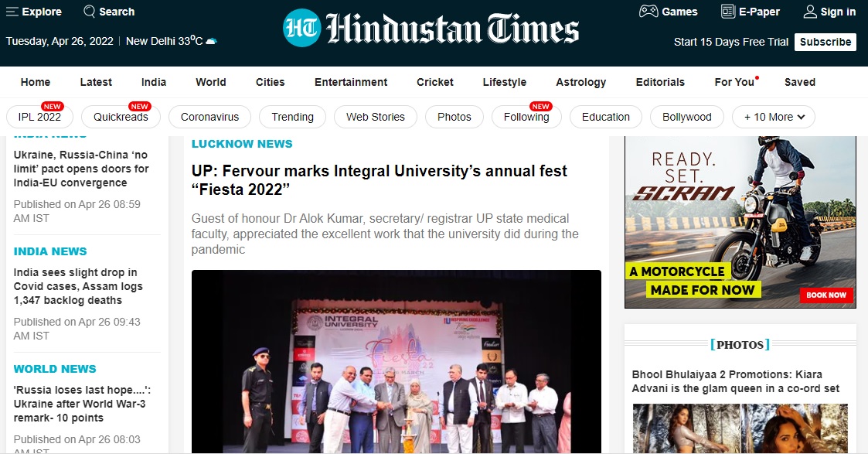
Task: Open the Quickreads pill
Action: coord(121,117)
